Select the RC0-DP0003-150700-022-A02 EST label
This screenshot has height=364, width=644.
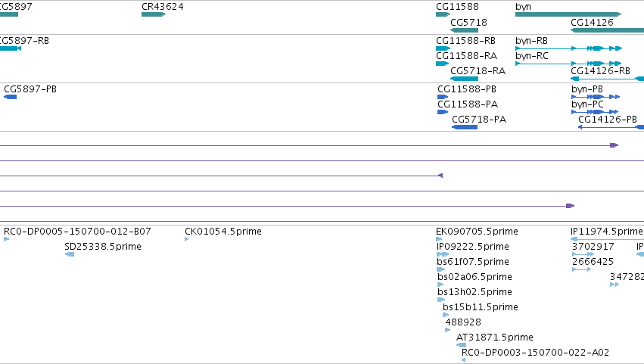pyautogui.click(x=536, y=353)
